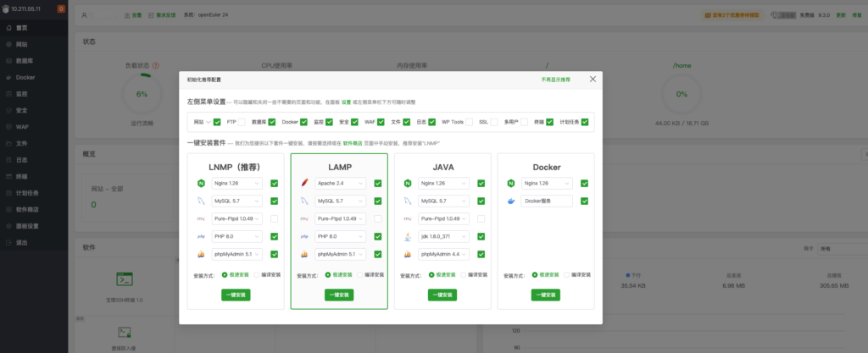Click the Docker whale icon beside Docker服务

(511, 201)
